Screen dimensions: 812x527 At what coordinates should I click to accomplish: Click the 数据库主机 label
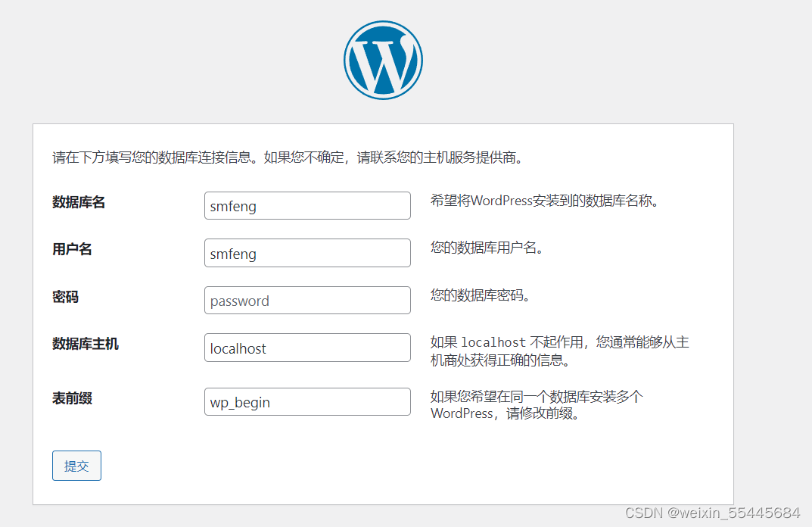coord(86,344)
